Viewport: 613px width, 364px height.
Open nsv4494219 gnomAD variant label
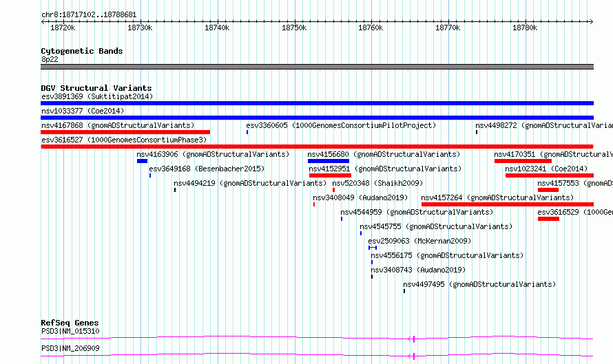250,183
